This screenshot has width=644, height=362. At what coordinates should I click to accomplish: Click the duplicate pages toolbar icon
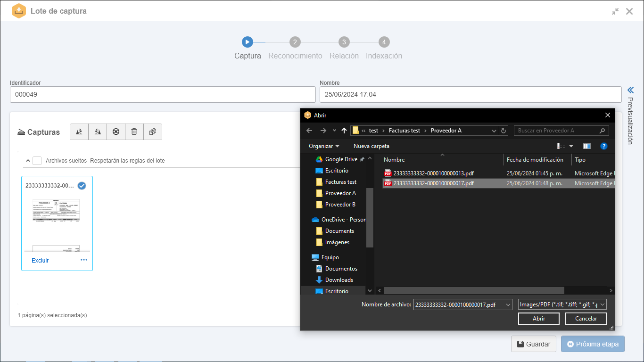tap(153, 132)
